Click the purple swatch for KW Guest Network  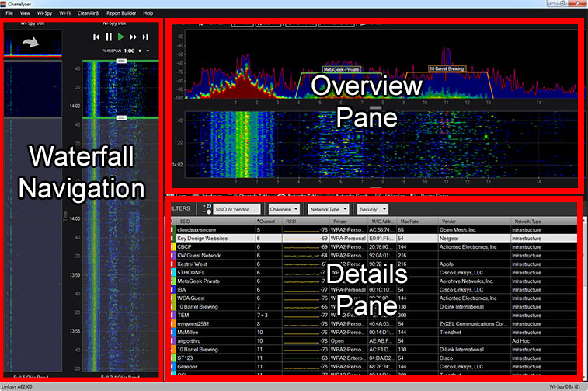(x=173, y=256)
